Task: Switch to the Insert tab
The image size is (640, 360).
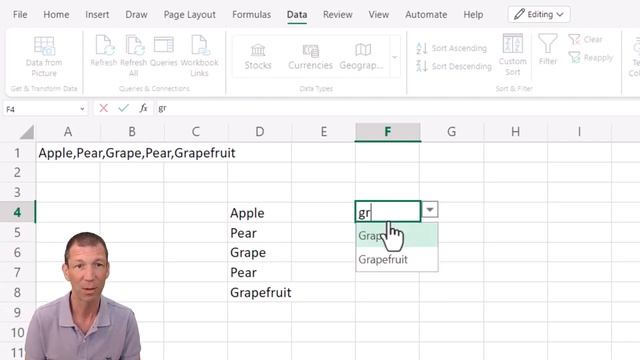Action: tap(97, 15)
